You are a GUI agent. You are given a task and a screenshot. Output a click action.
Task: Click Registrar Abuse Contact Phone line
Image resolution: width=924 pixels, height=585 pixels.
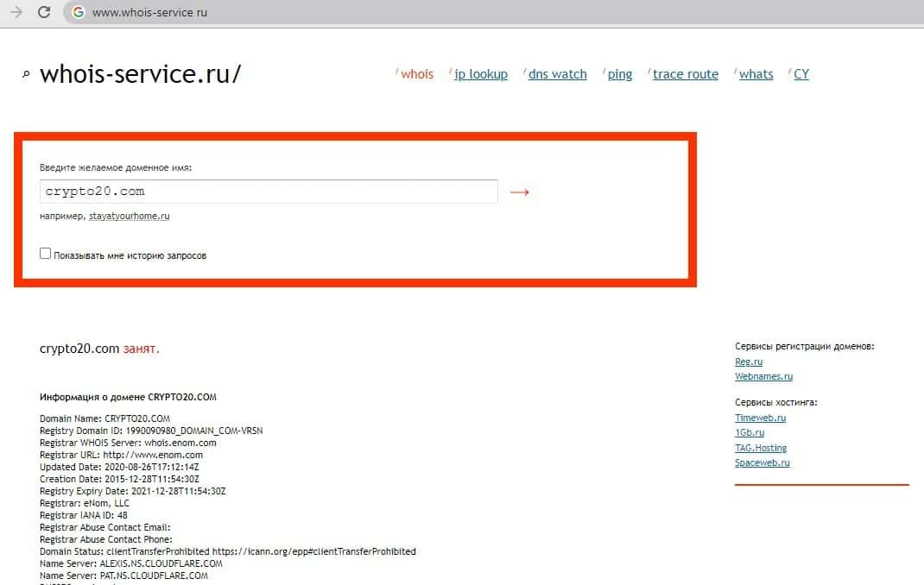[106, 539]
